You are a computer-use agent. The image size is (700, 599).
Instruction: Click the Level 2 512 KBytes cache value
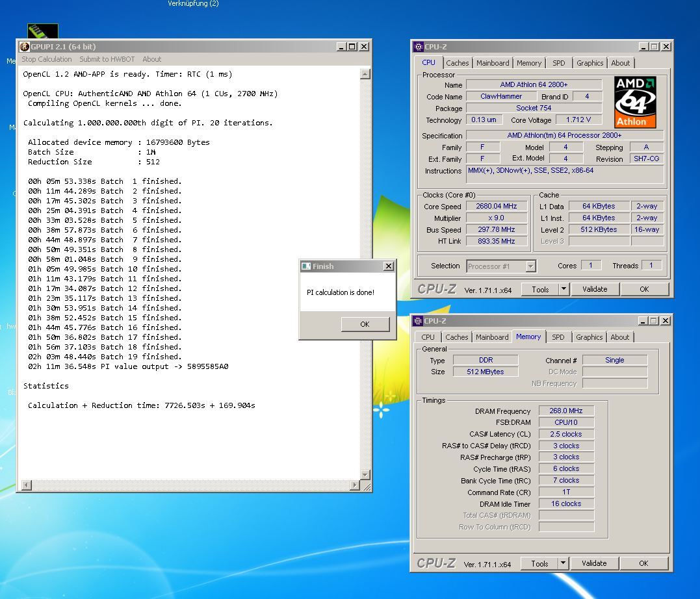599,229
